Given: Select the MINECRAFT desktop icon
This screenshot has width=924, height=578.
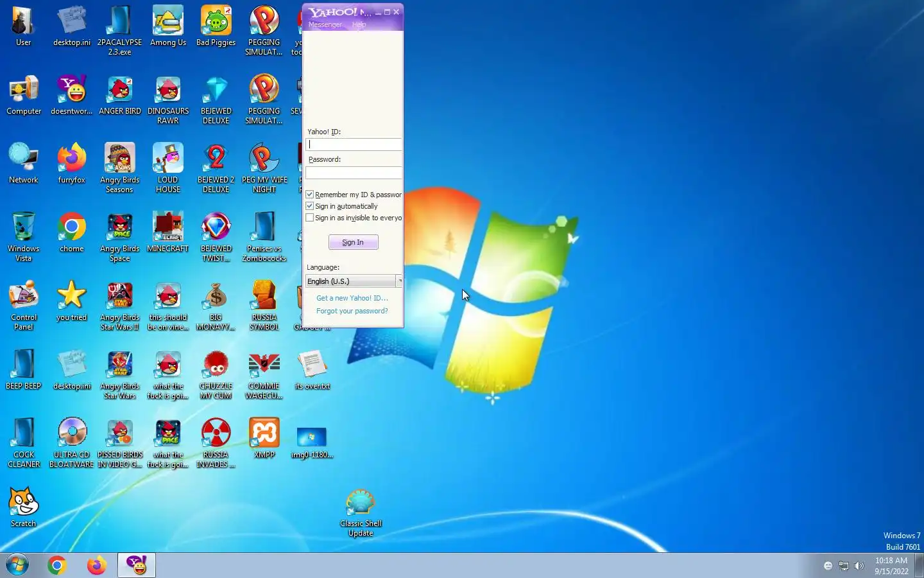Looking at the screenshot, I should [168, 232].
